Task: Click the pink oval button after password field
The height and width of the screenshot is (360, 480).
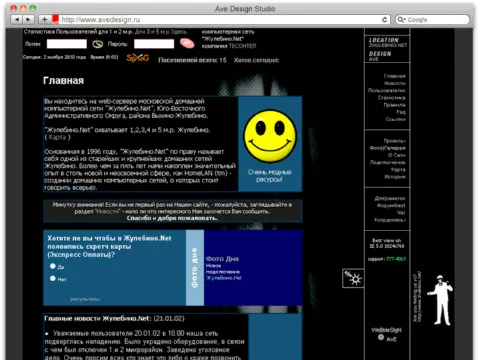Action: 187,43
